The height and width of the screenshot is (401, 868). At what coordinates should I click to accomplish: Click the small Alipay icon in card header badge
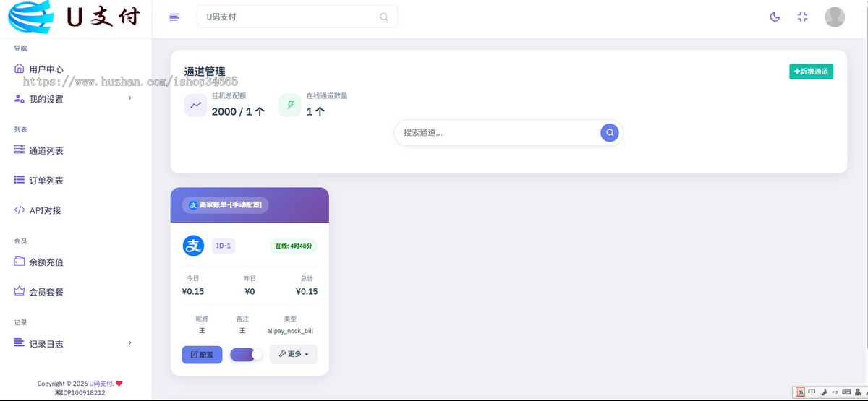pyautogui.click(x=193, y=205)
